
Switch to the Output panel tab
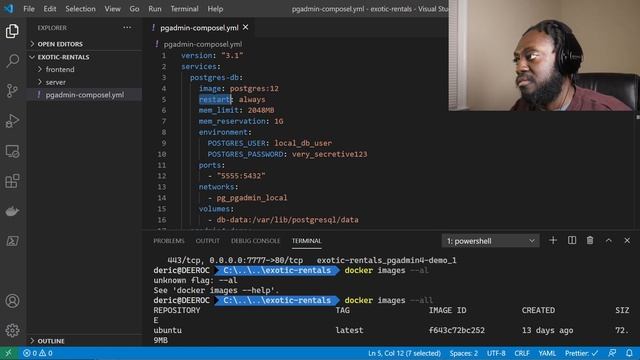(x=207, y=241)
